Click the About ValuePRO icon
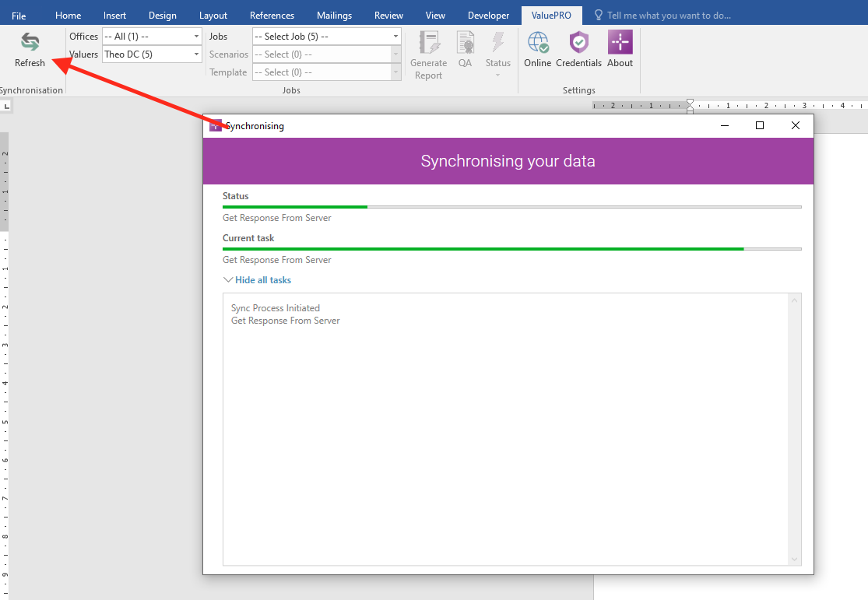Viewport: 868px width, 600px height. [620, 43]
